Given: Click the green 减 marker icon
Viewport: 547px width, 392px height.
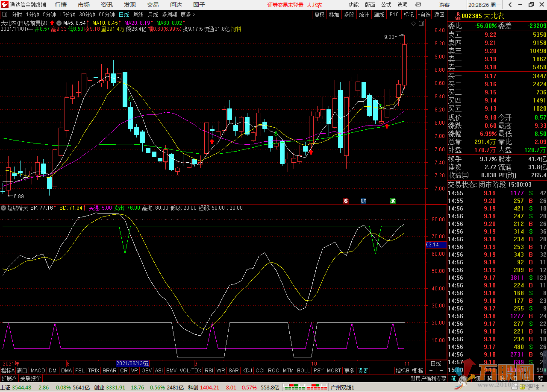Looking at the screenshot, I should (393, 201).
